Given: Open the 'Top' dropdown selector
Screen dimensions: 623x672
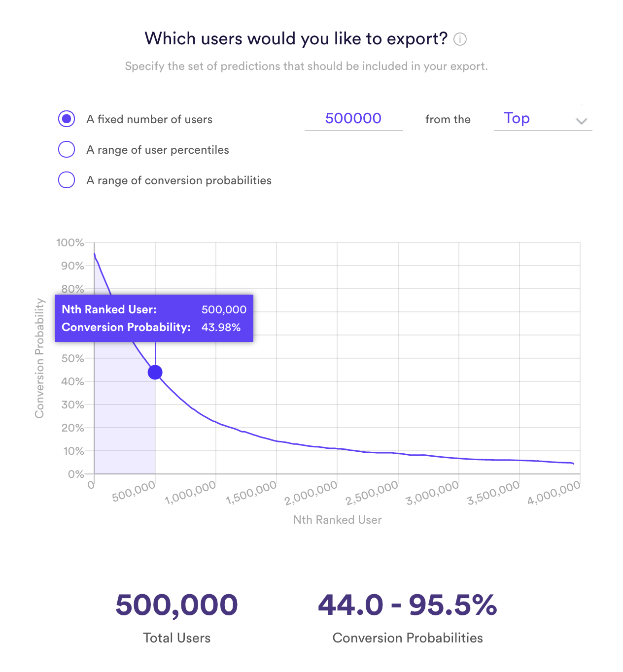Looking at the screenshot, I should 543,119.
